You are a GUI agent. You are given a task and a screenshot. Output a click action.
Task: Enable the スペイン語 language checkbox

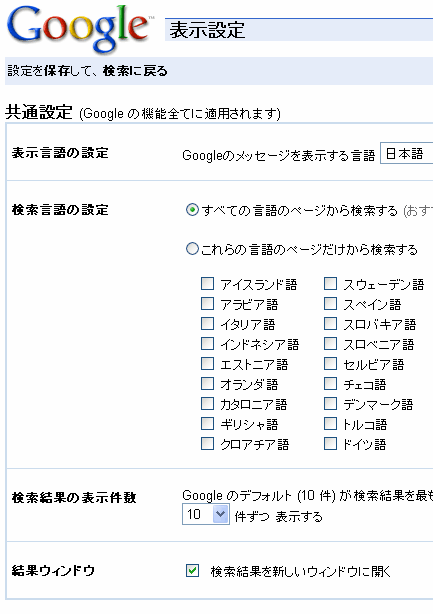coord(330,303)
